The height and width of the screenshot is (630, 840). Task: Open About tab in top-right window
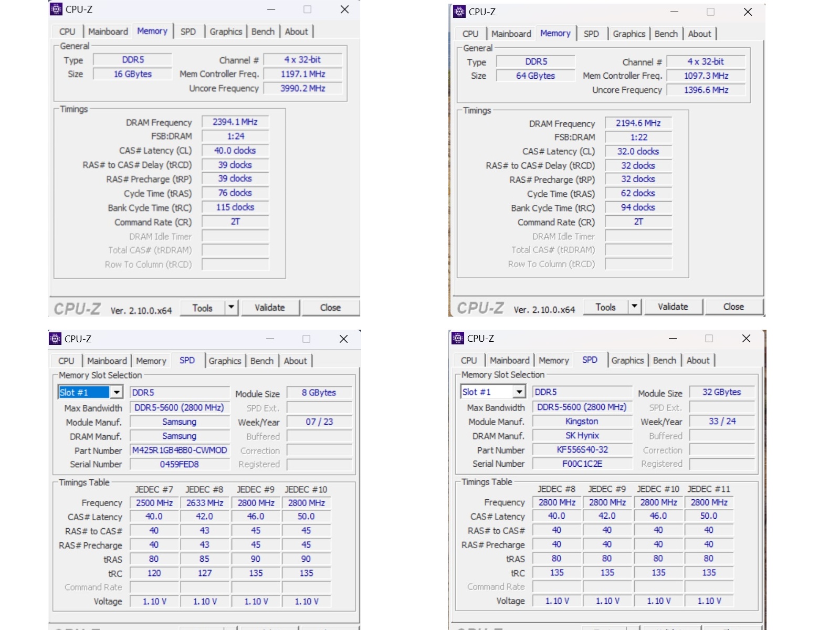point(700,34)
